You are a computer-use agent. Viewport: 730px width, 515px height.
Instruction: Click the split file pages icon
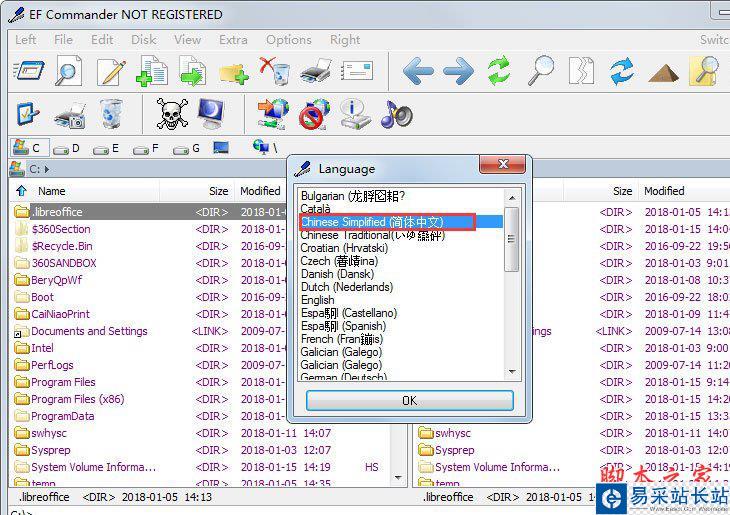[581, 71]
